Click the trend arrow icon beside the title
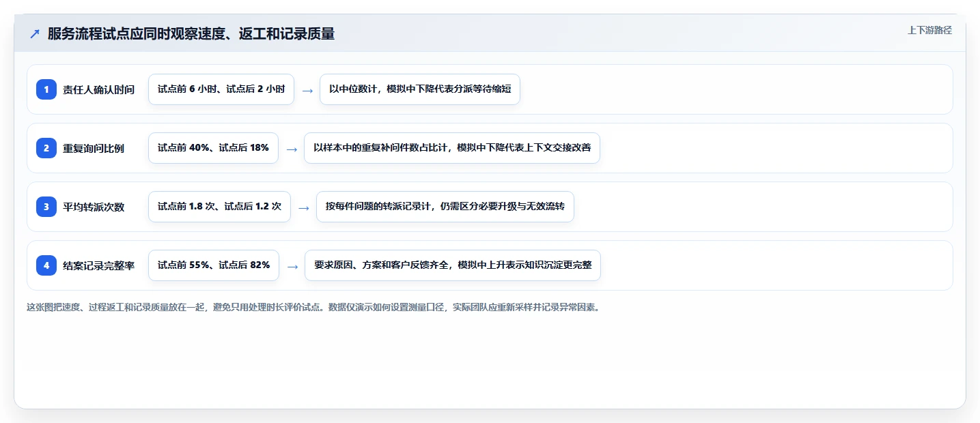This screenshot has height=423, width=980. tap(35, 34)
